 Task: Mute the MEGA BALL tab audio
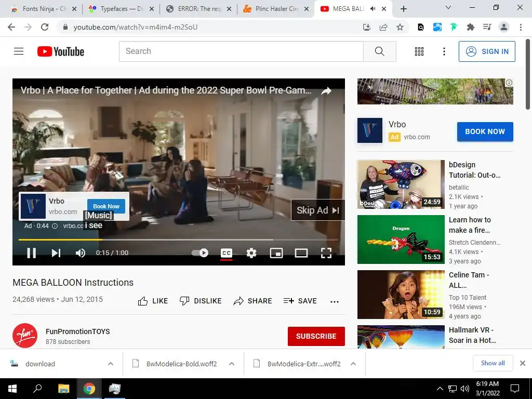coord(373,9)
